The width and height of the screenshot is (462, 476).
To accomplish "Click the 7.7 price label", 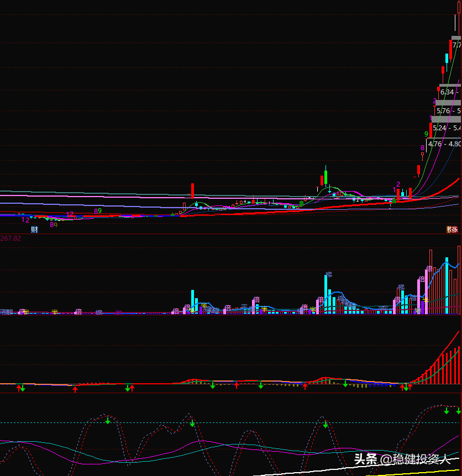I will (457, 45).
